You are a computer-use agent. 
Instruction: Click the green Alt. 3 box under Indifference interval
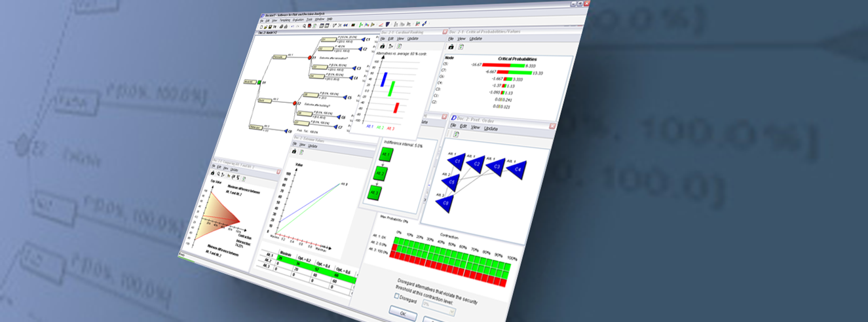(x=373, y=193)
